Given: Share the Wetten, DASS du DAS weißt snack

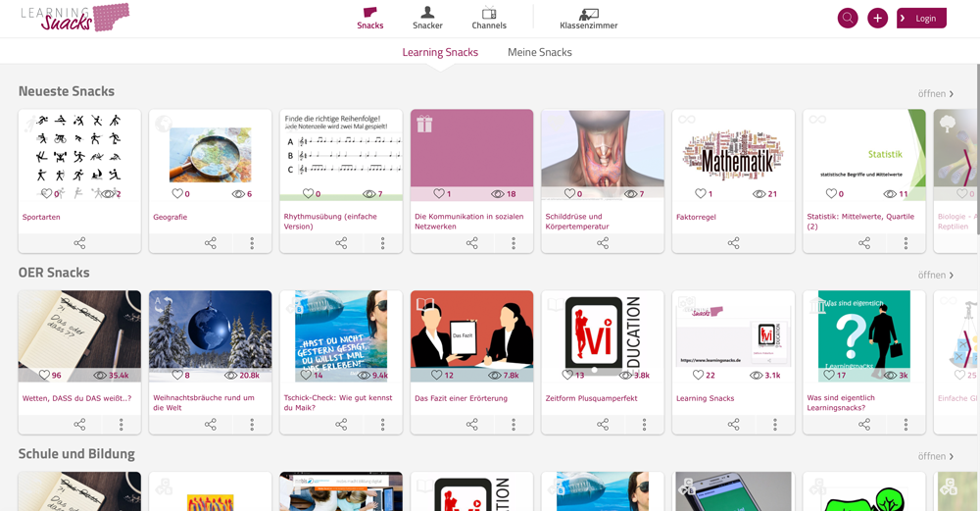Looking at the screenshot, I should coord(79,425).
